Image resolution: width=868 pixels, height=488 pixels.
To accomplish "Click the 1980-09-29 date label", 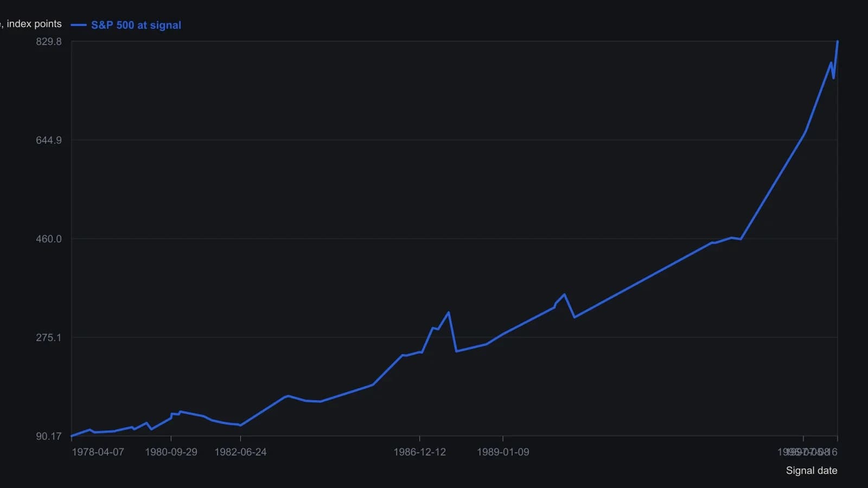I will [x=171, y=452].
